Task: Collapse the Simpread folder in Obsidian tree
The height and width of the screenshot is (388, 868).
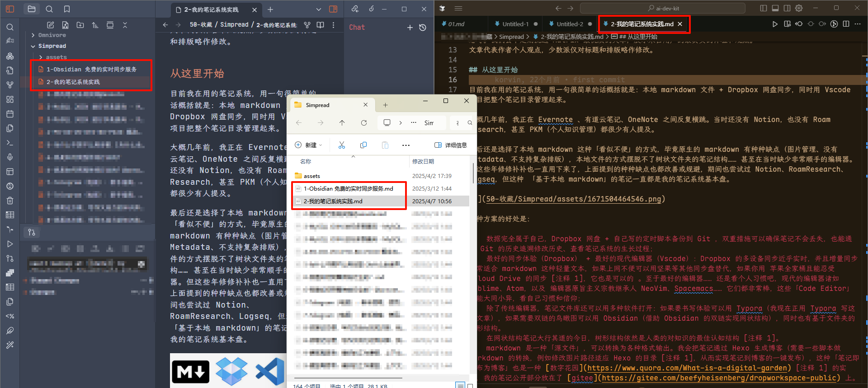Action: click(52, 46)
